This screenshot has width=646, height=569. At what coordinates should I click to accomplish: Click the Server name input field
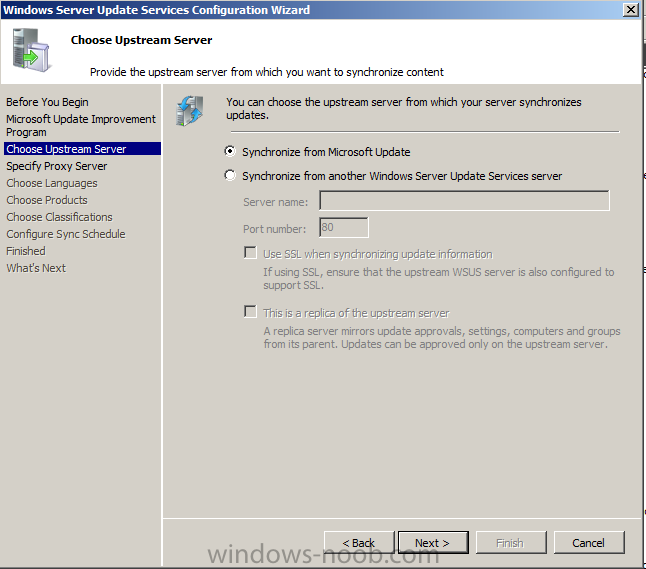pyautogui.click(x=464, y=201)
